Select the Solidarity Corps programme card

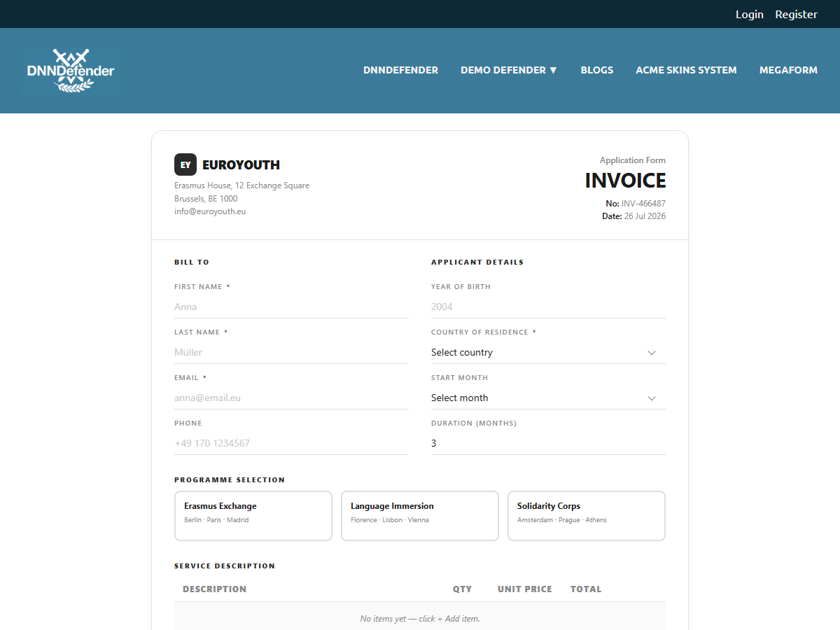(587, 516)
